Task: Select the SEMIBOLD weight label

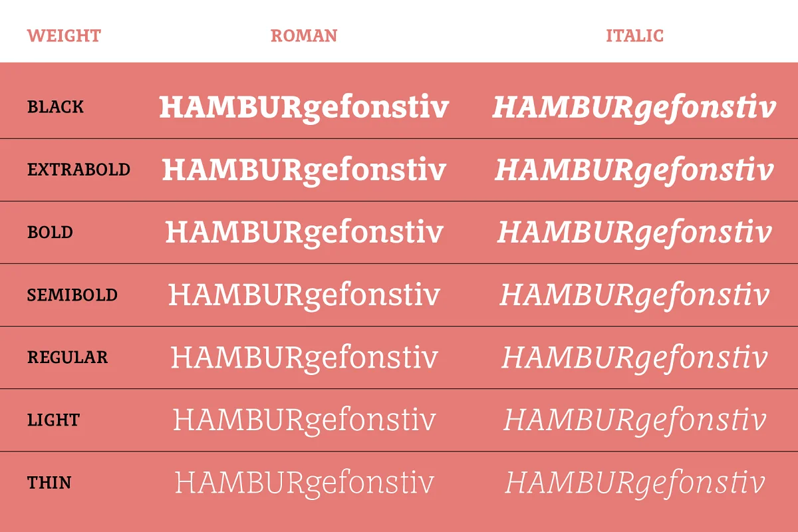Action: coord(72,295)
